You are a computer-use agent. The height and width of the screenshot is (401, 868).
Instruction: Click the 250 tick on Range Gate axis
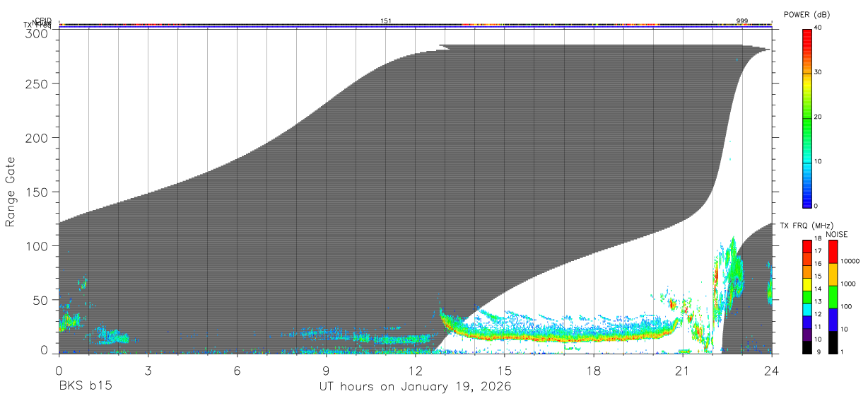tap(37, 83)
